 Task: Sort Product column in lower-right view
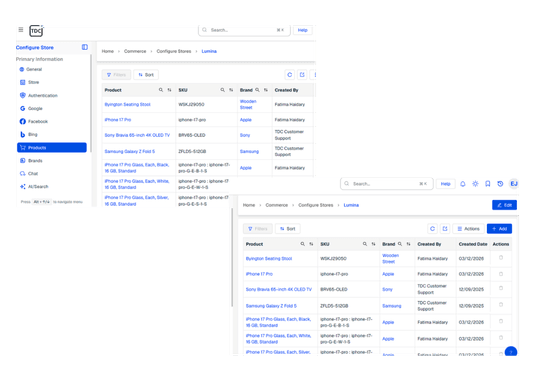coord(311,244)
